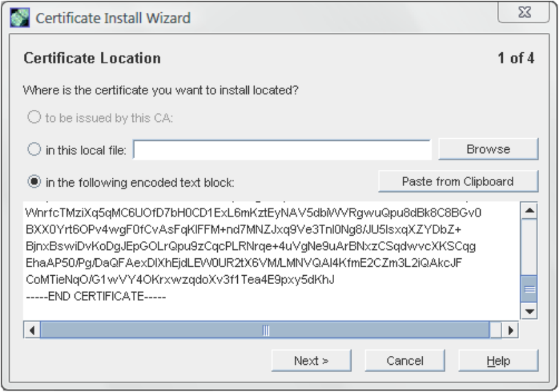Click the horizontal scrollbar thumb grip
This screenshot has height=392, width=559.
point(265,331)
